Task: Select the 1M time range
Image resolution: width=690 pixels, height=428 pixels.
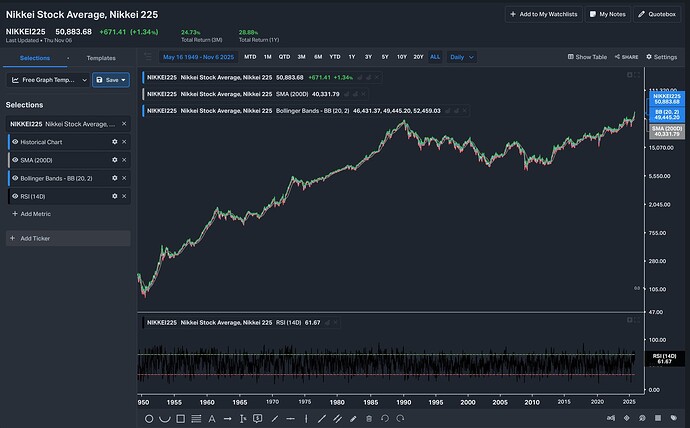Action: [x=268, y=57]
